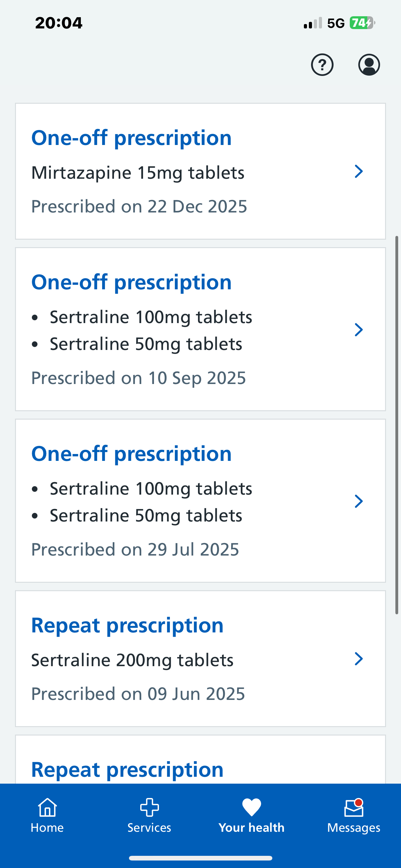Open the partially visible last Repeat prescription
401x868 pixels.
pyautogui.click(x=127, y=769)
